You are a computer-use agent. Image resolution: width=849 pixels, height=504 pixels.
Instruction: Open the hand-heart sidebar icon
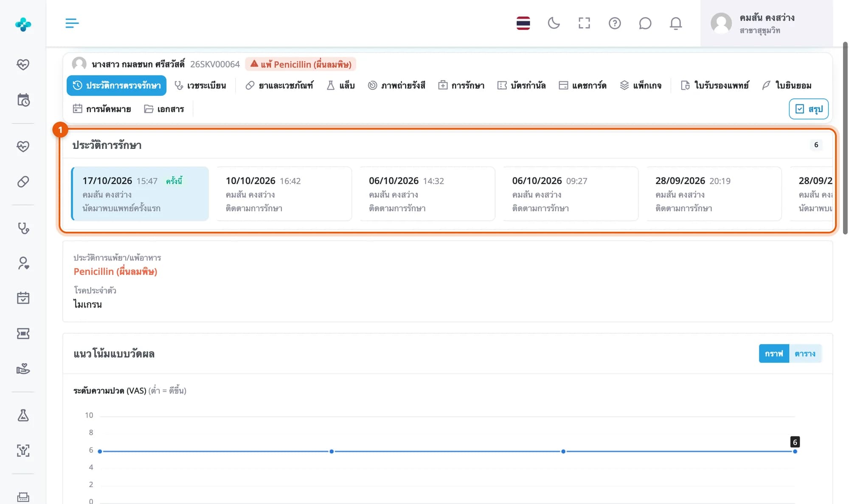pyautogui.click(x=23, y=368)
